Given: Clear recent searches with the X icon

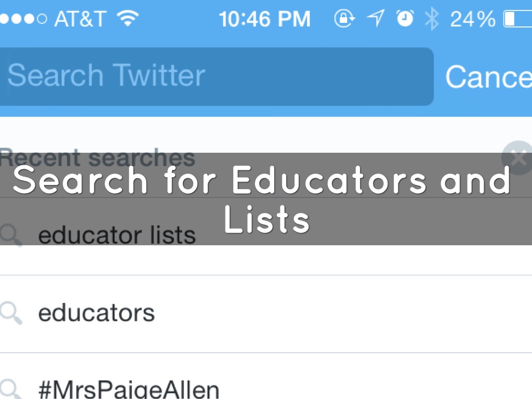Looking at the screenshot, I should [517, 157].
